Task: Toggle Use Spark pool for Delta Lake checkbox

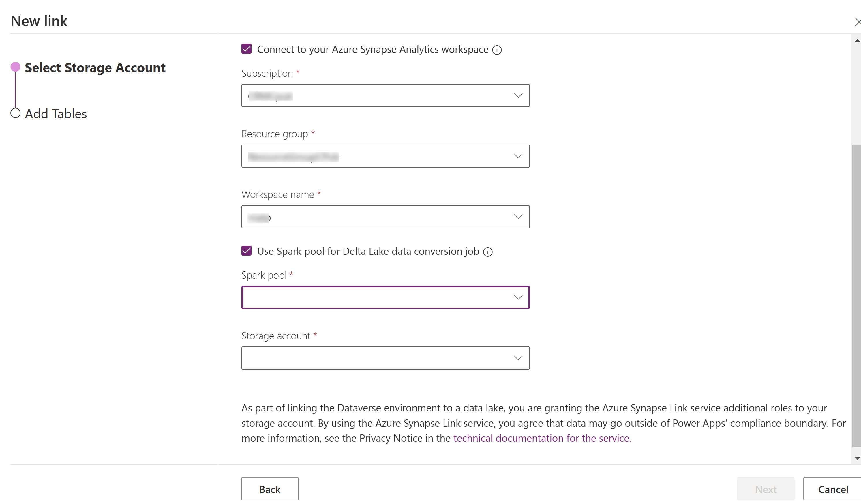Action: tap(246, 251)
